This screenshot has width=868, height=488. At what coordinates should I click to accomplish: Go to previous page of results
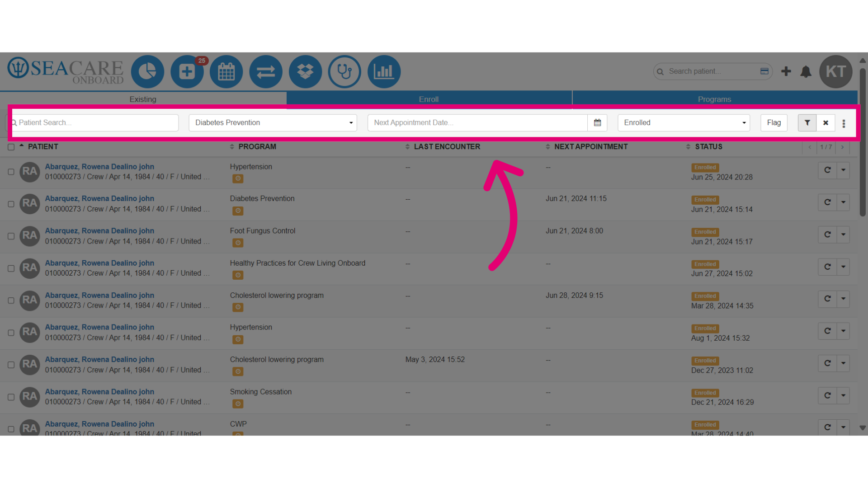point(810,147)
